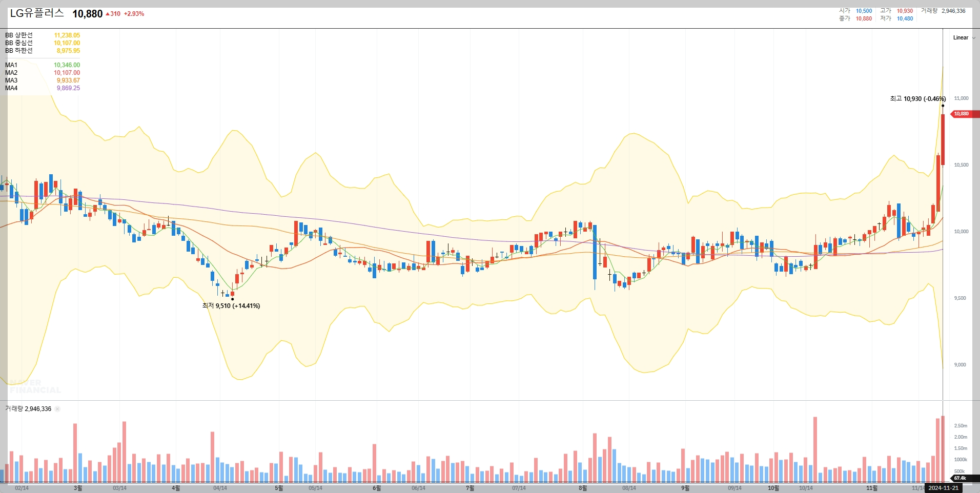This screenshot has width=980, height=493.
Task: Click the 5월 month label on time axis
Action: [279, 488]
